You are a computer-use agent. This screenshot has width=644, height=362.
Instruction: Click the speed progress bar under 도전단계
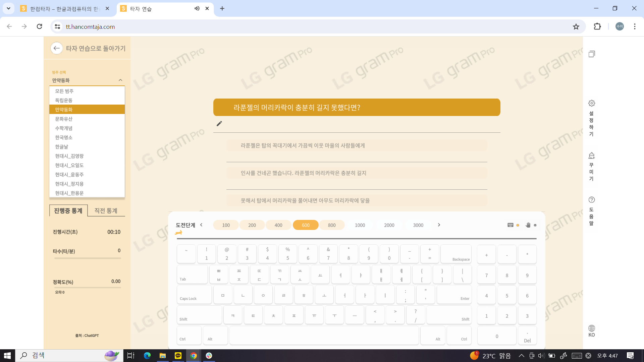point(356,239)
